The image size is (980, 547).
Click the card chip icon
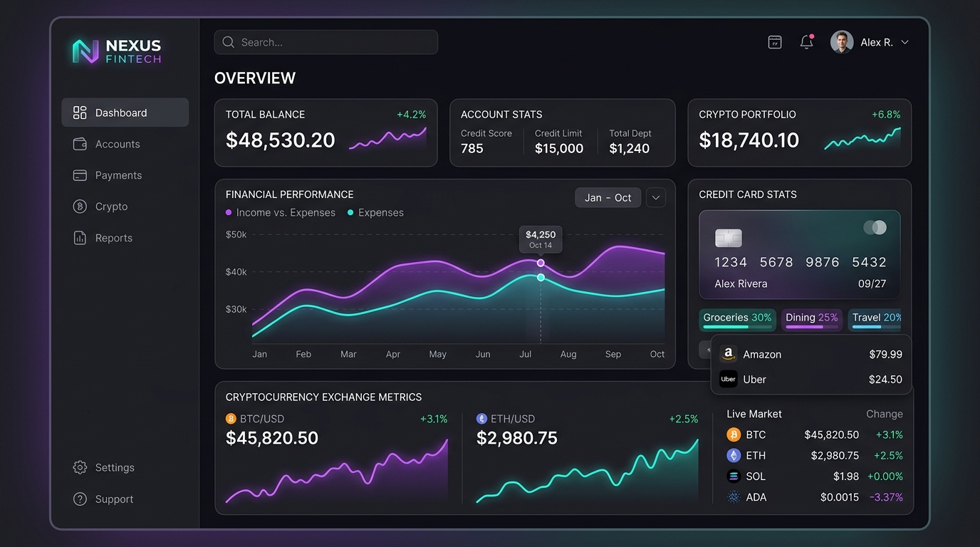click(729, 238)
